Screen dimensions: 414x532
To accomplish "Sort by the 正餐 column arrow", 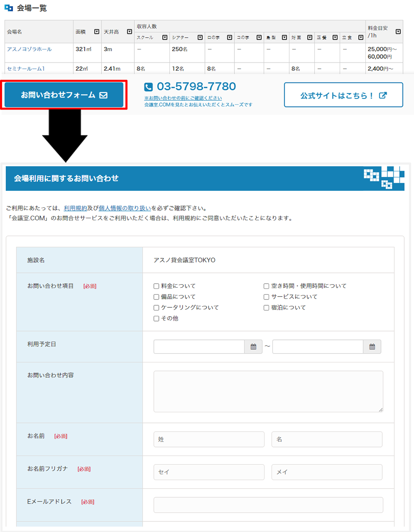I will click(x=335, y=38).
